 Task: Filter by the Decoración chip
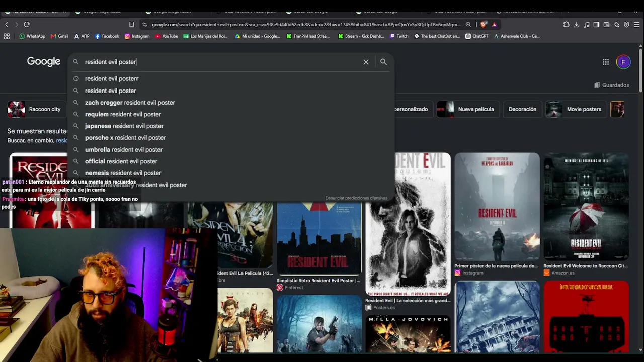[522, 109]
